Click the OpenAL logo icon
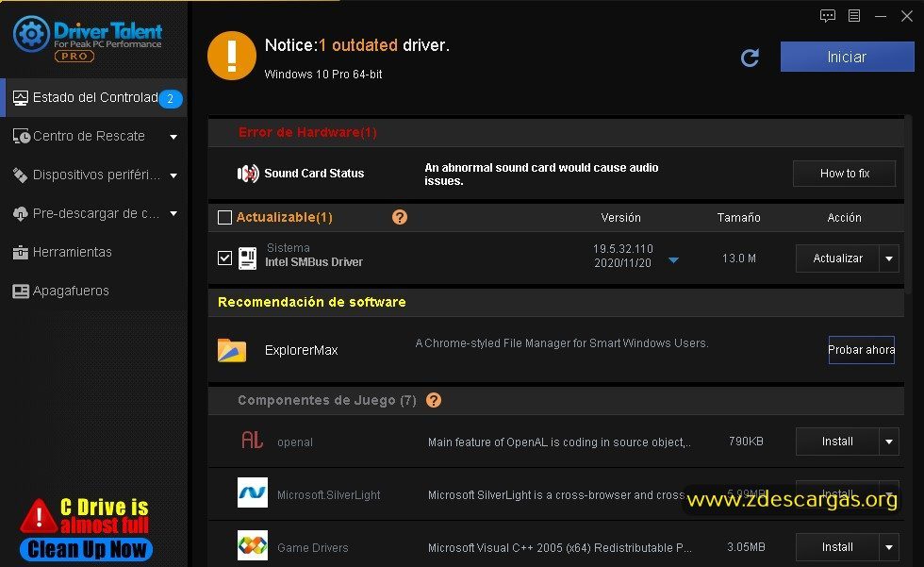924x567 pixels. coord(253,441)
